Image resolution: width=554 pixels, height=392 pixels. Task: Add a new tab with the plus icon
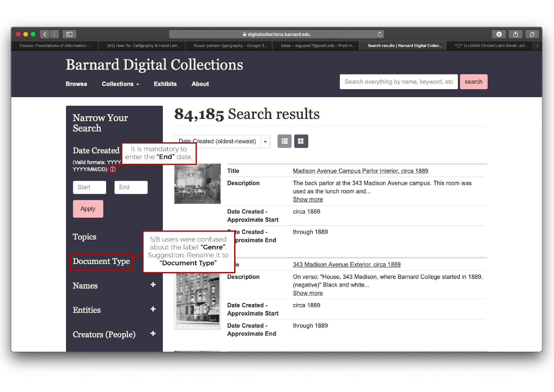(537, 46)
